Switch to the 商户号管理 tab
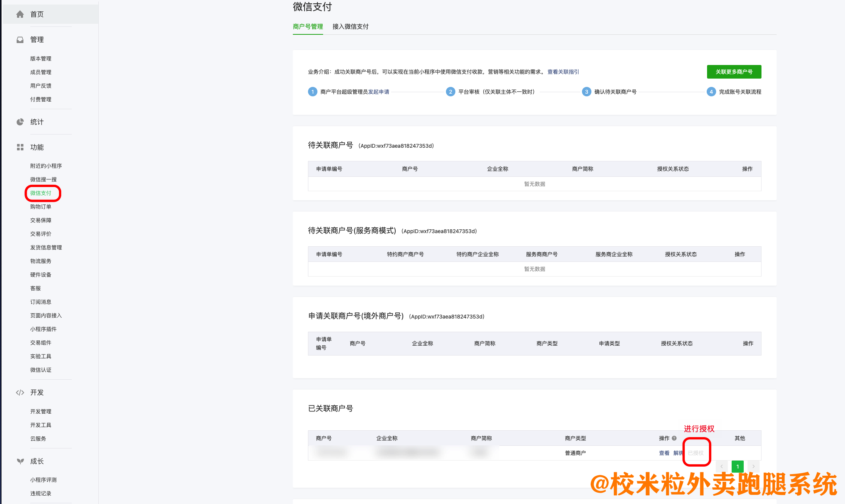 point(308,26)
